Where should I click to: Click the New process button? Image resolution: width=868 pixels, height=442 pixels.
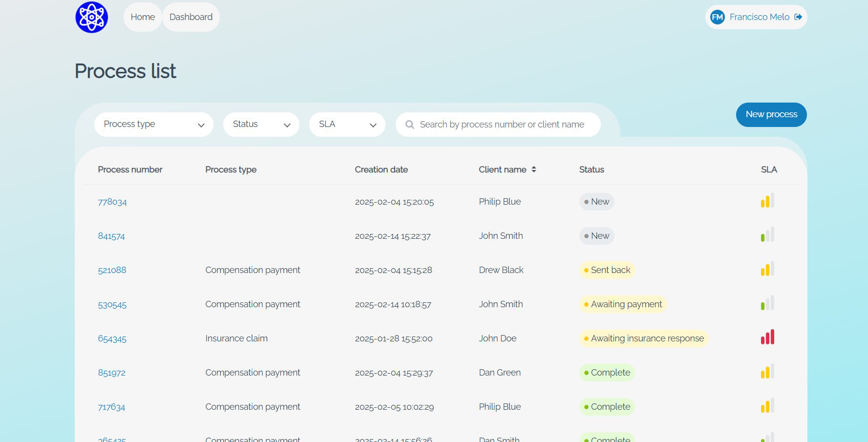tap(771, 115)
